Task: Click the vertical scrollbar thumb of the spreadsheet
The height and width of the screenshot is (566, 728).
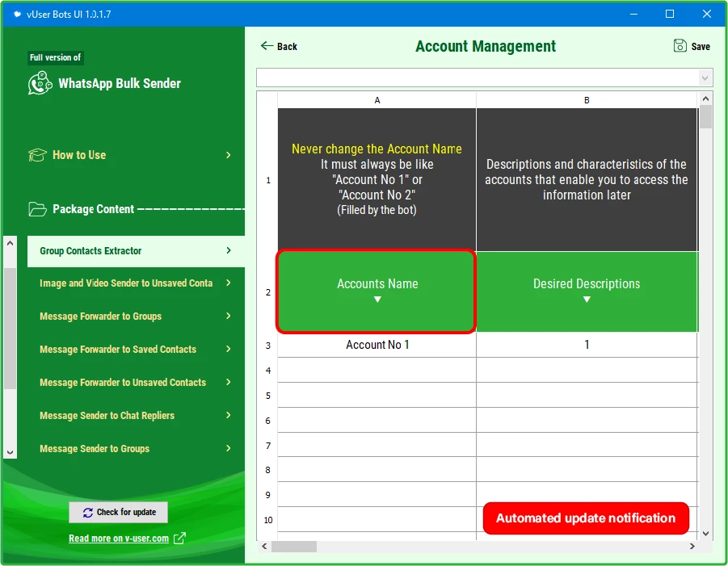Action: 705,117
